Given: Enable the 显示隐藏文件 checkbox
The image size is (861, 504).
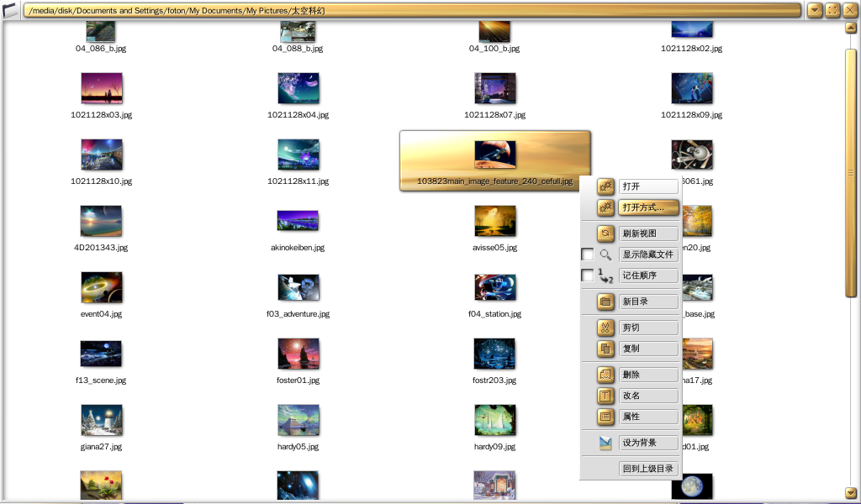Looking at the screenshot, I should click(x=587, y=255).
